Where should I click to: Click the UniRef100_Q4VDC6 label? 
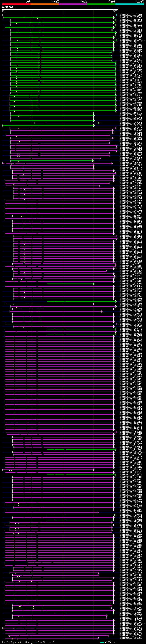coord(131,123)
